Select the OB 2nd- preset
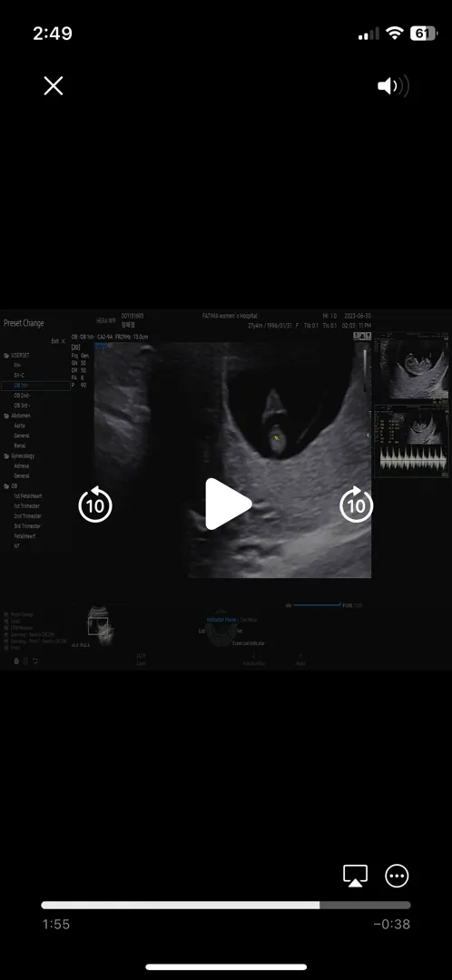The width and height of the screenshot is (452, 980). [x=23, y=396]
